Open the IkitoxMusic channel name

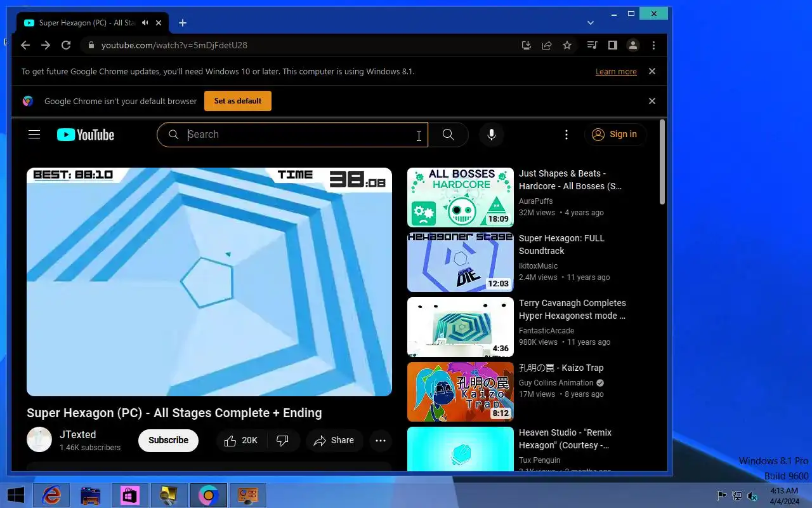(539, 266)
